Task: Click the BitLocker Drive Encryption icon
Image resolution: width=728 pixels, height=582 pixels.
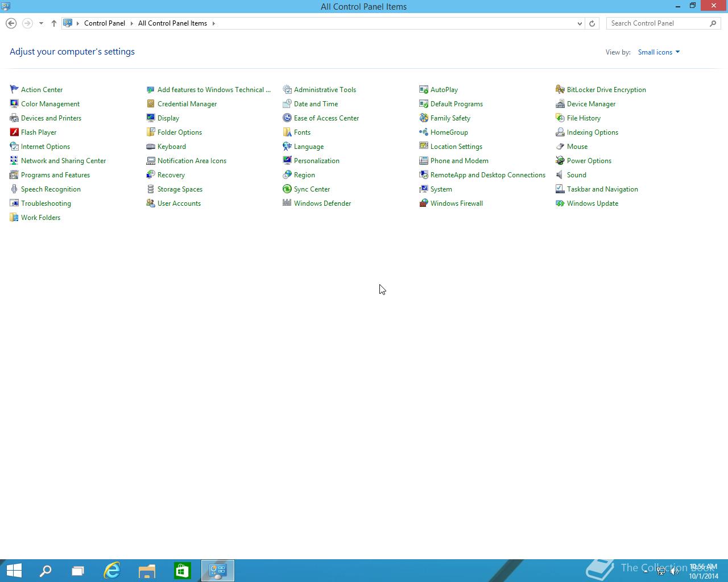Action: [560, 89]
